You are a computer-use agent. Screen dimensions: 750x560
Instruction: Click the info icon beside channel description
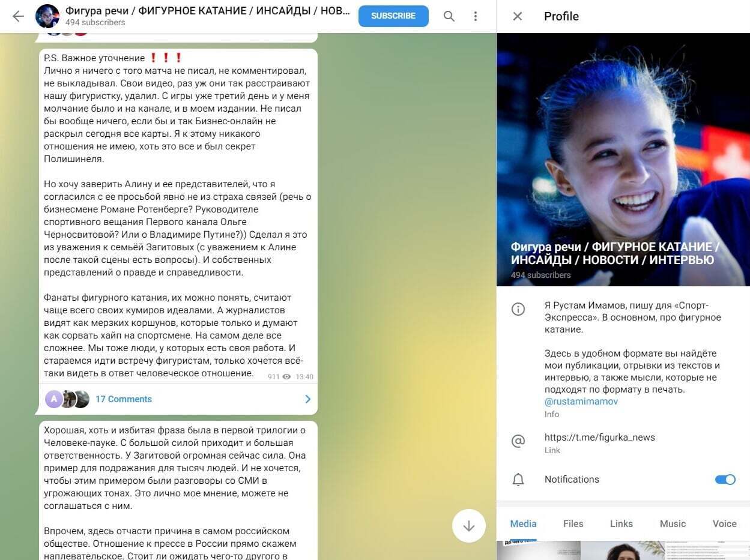518,310
